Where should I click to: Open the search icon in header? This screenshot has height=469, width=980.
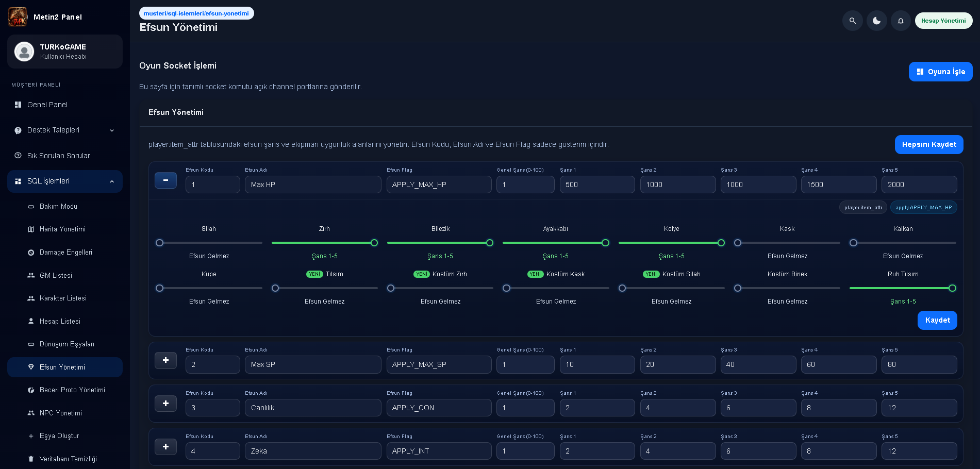(x=852, y=21)
